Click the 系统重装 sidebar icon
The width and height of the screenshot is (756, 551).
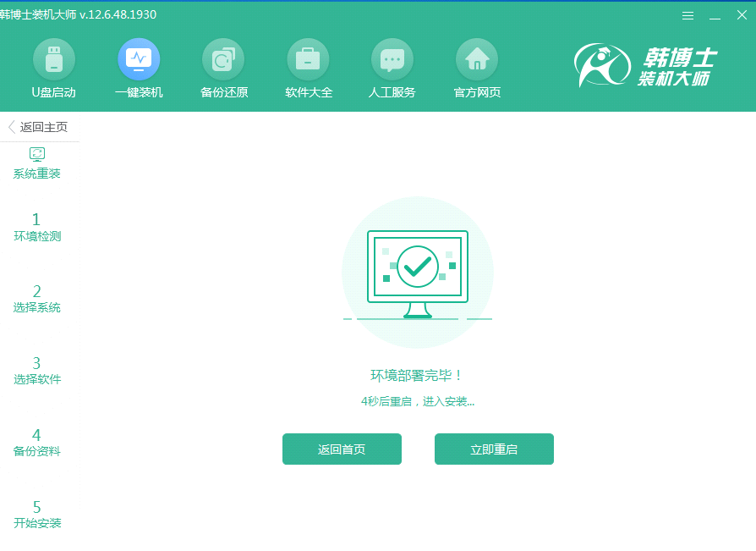(36, 161)
